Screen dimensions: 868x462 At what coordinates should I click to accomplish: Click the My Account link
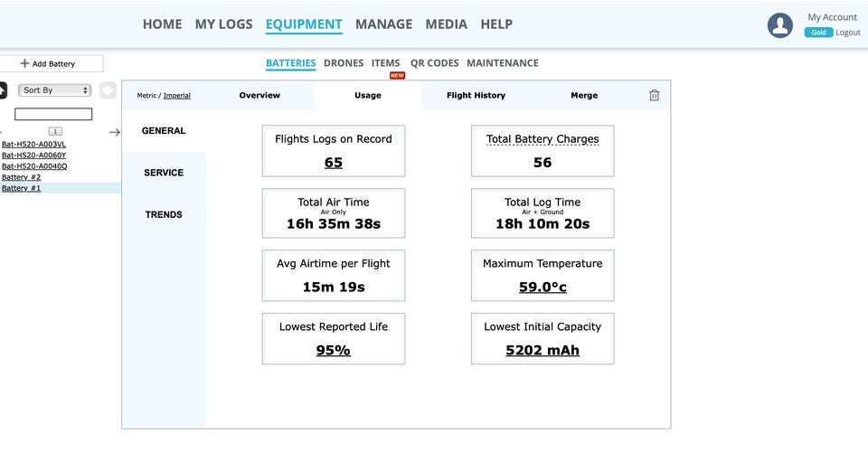832,17
